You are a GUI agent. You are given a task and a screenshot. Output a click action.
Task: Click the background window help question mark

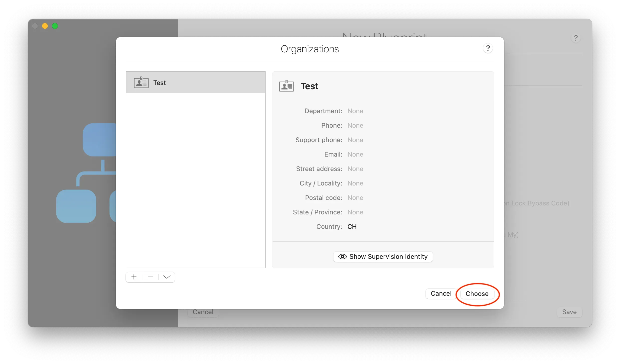[576, 38]
